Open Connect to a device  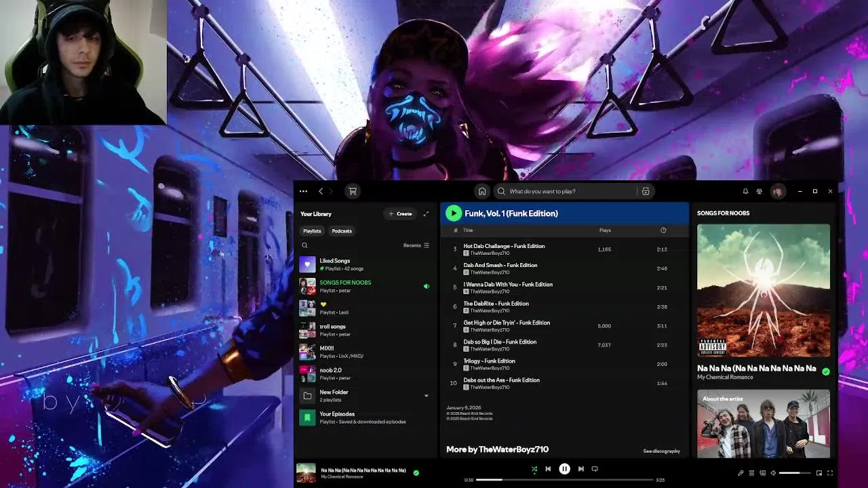pyautogui.click(x=762, y=473)
